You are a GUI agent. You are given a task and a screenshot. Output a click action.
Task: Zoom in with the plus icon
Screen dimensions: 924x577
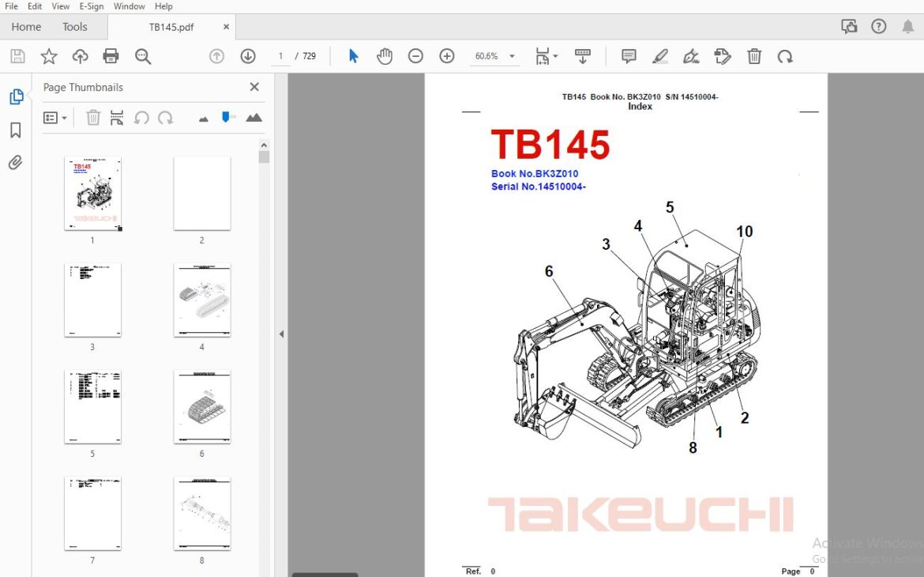click(x=447, y=57)
